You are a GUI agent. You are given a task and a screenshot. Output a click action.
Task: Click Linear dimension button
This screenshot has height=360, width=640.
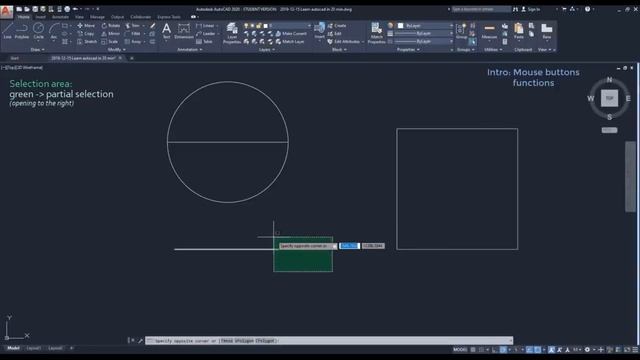click(x=205, y=25)
